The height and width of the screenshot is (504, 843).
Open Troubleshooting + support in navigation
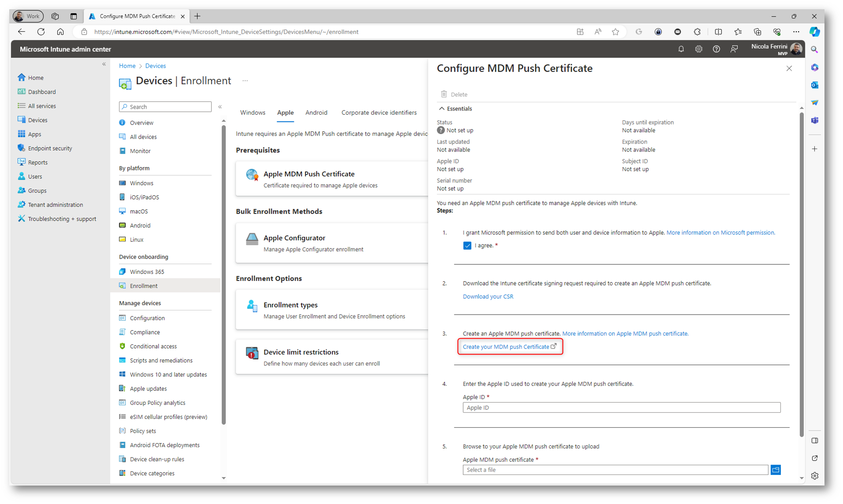[62, 219]
